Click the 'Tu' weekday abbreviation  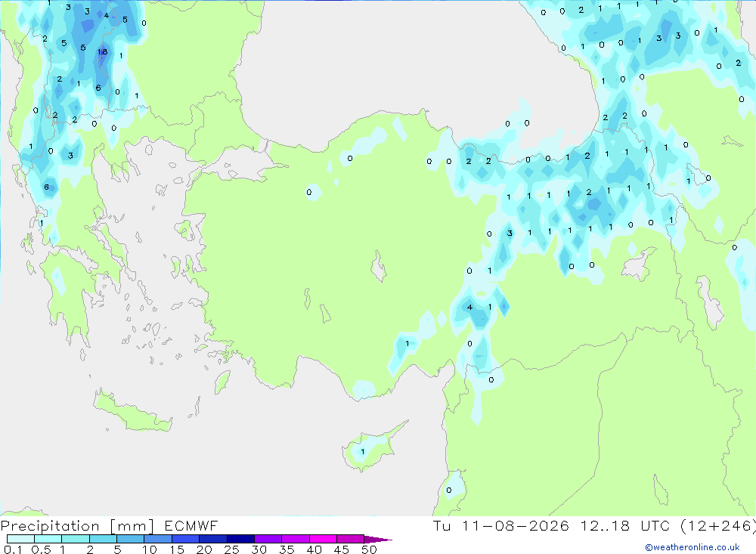[442, 525]
